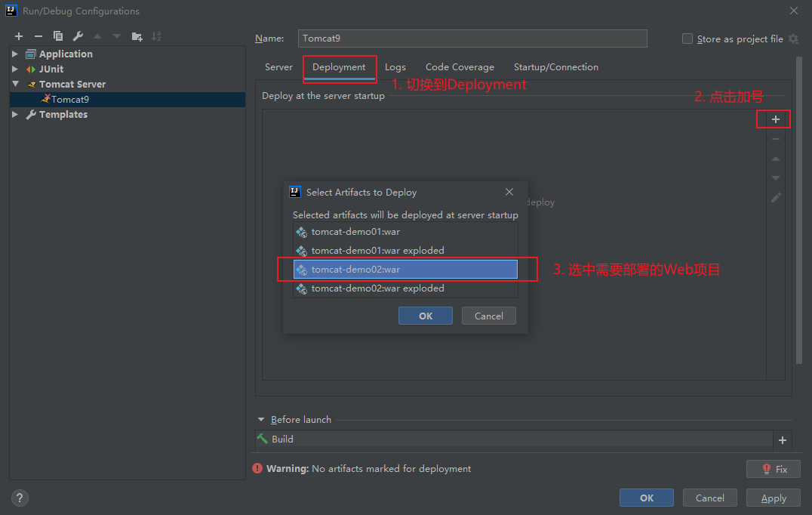Screen dimensions: 812x515
Task: Move deployment artifact up arrow
Action: pyautogui.click(x=775, y=159)
